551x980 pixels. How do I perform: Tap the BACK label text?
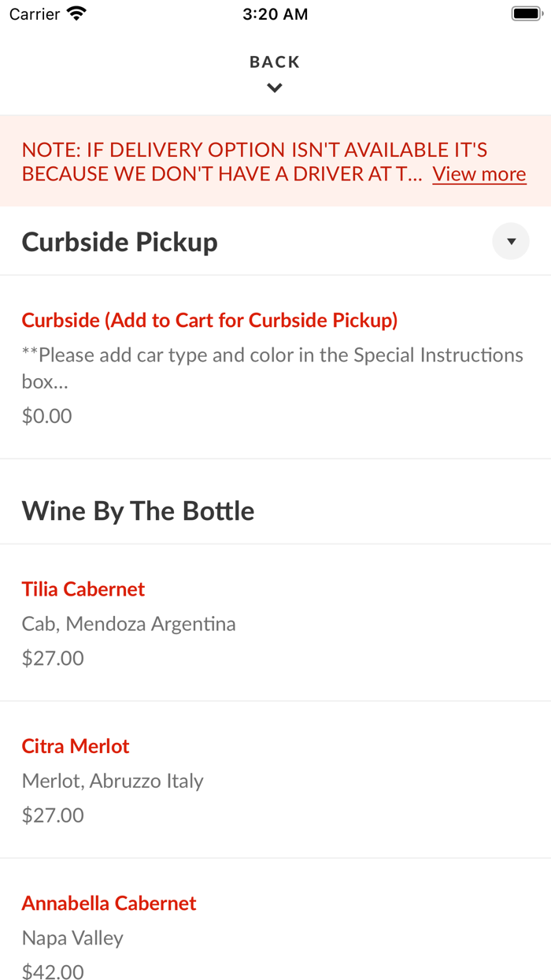coord(274,61)
